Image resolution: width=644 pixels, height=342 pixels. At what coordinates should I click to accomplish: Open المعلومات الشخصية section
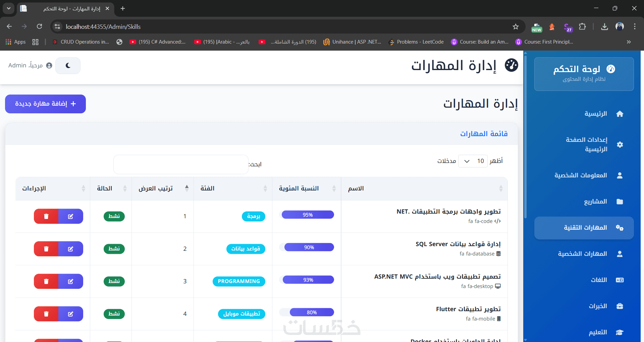tap(584, 175)
